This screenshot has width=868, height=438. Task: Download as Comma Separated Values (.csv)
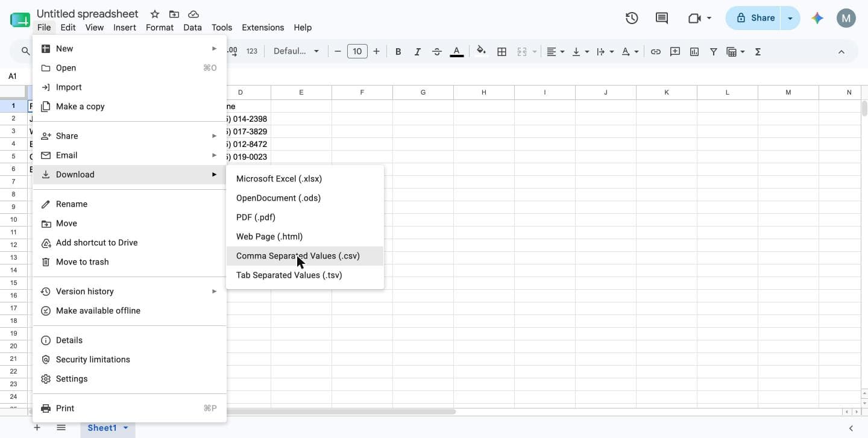click(x=305, y=256)
